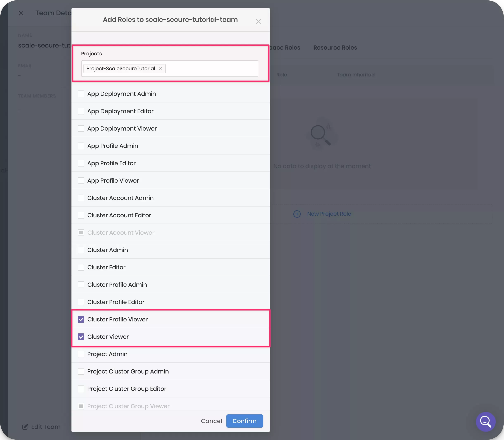This screenshot has height=440, width=504.
Task: Click the plus icon beside New Project Role
Action: 297,214
